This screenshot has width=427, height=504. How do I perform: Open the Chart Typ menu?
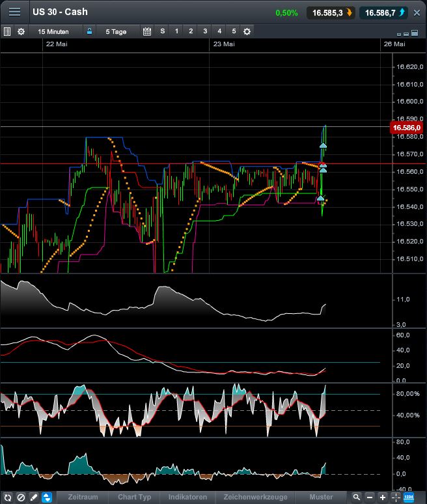tap(134, 497)
